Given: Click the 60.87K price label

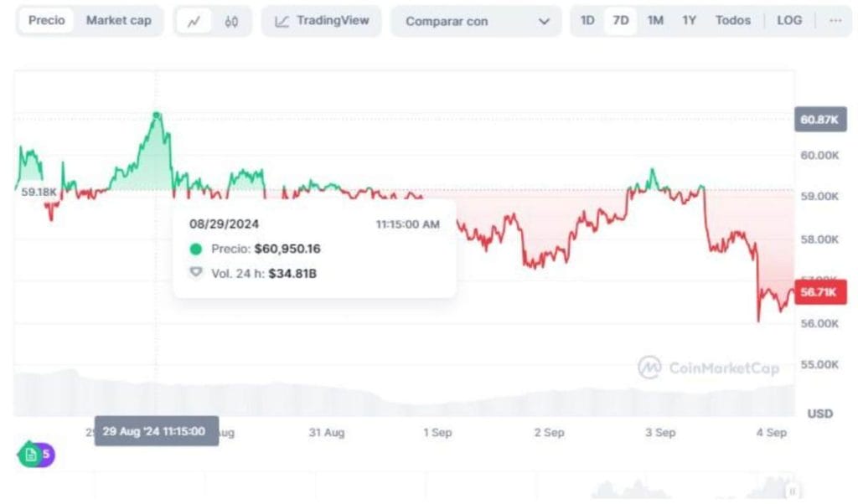Looking at the screenshot, I should click(820, 120).
